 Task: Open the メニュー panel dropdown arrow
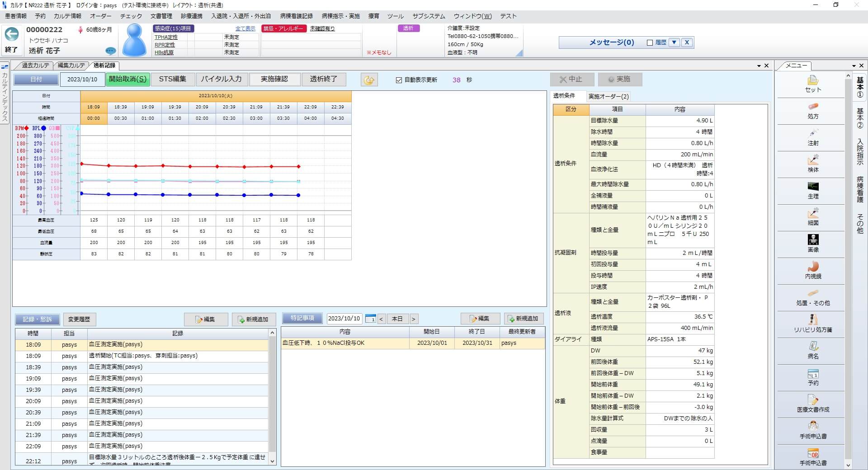tap(854, 66)
